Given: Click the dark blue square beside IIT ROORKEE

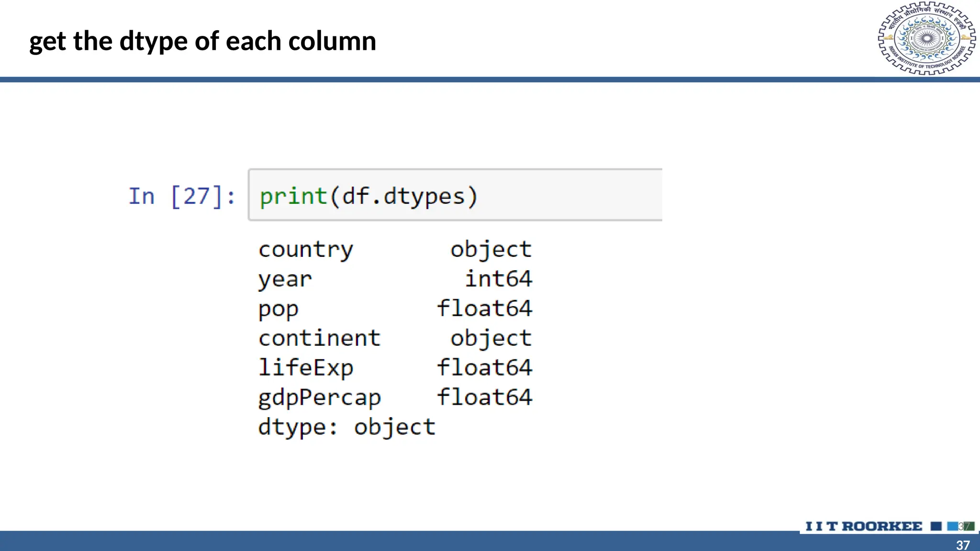Looking at the screenshot, I should 936,526.
